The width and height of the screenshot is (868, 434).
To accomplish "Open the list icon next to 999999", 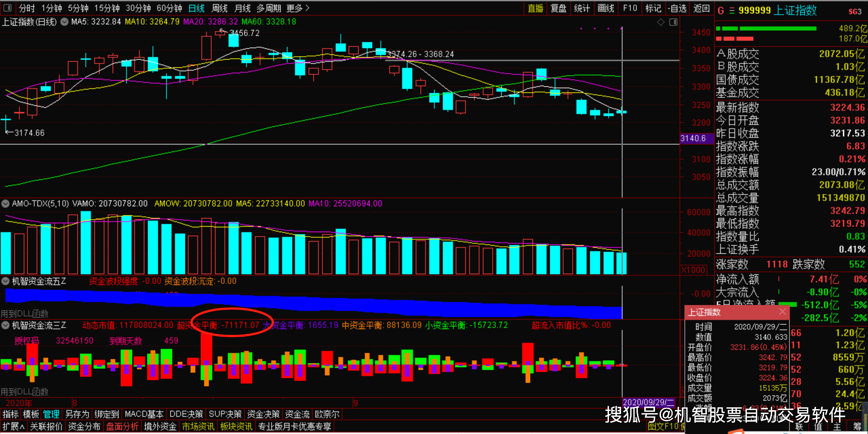I will click(731, 11).
